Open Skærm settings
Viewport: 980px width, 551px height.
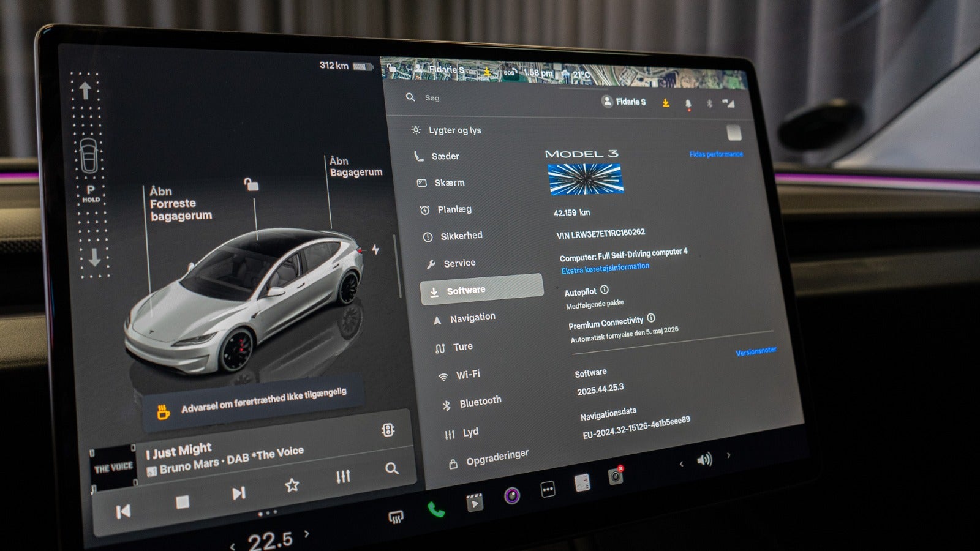[x=449, y=182]
